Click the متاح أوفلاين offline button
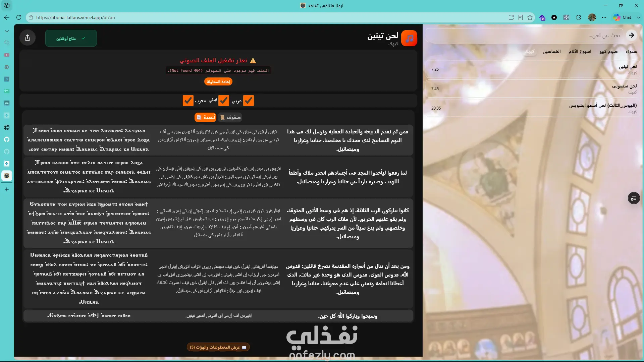The height and width of the screenshot is (362, 644). [x=71, y=38]
